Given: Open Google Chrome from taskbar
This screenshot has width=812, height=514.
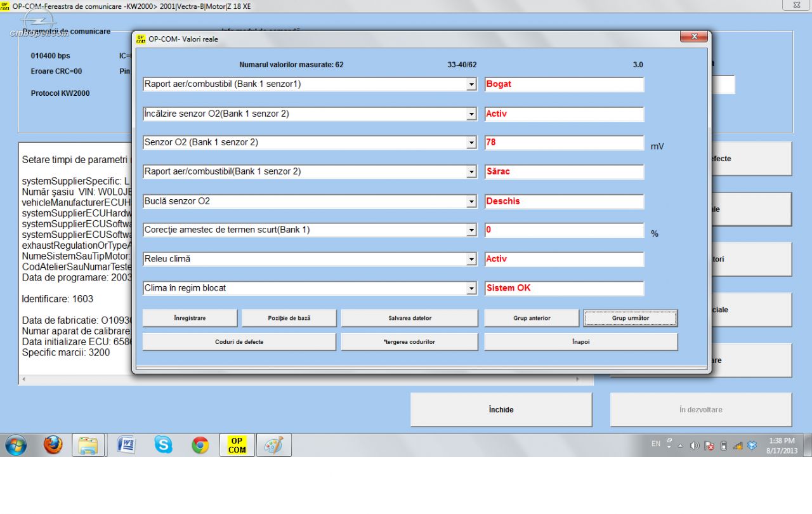Looking at the screenshot, I should point(200,445).
